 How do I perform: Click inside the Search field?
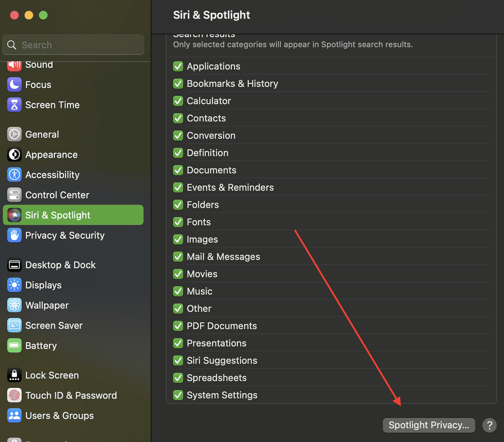point(73,45)
